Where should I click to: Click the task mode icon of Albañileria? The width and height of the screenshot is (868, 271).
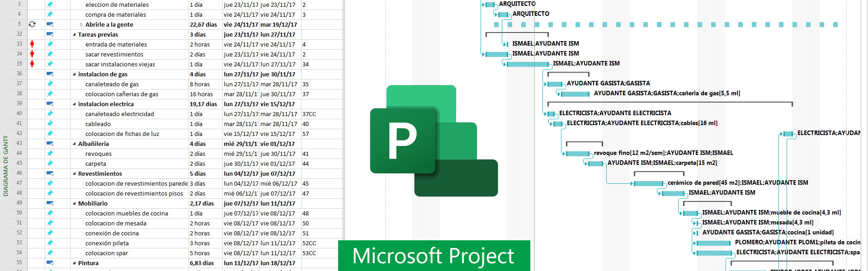(50, 144)
